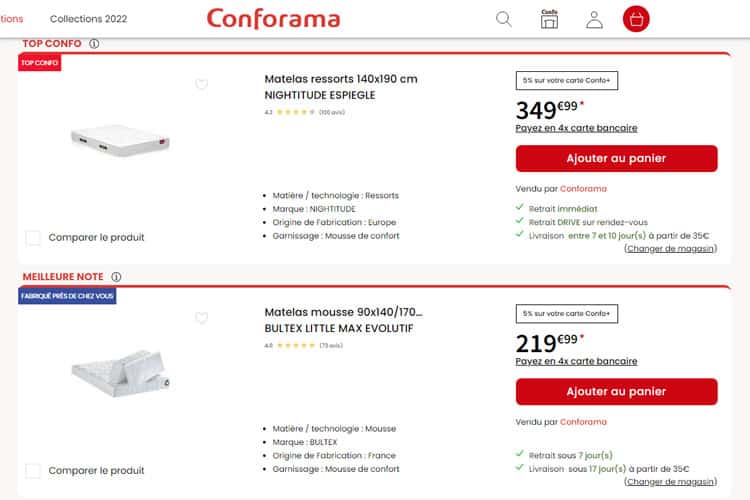750x500 pixels.
Task: Open the Matelas ressorts 140x190 product title
Action: tap(340, 78)
